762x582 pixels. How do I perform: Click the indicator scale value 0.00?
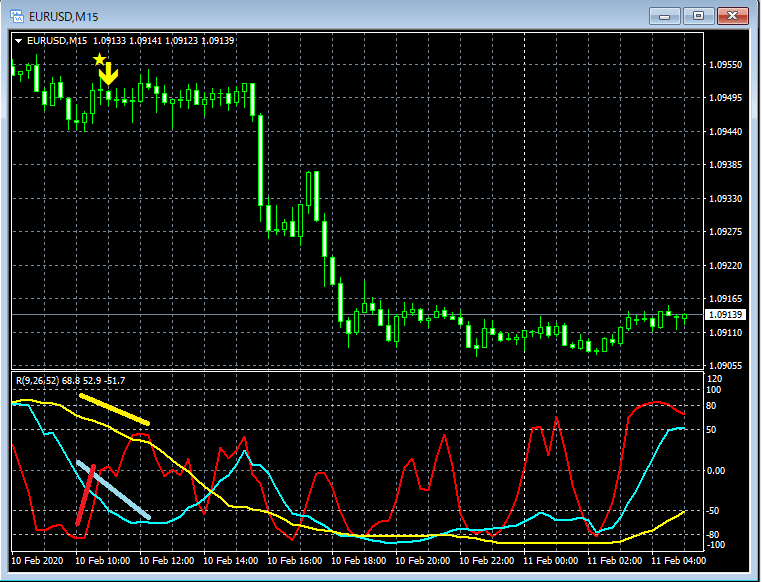[x=716, y=471]
